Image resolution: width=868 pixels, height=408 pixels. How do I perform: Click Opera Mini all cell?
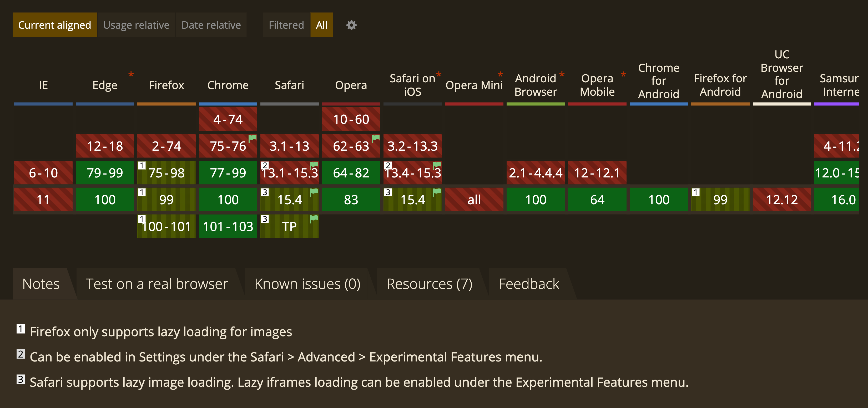click(x=474, y=200)
